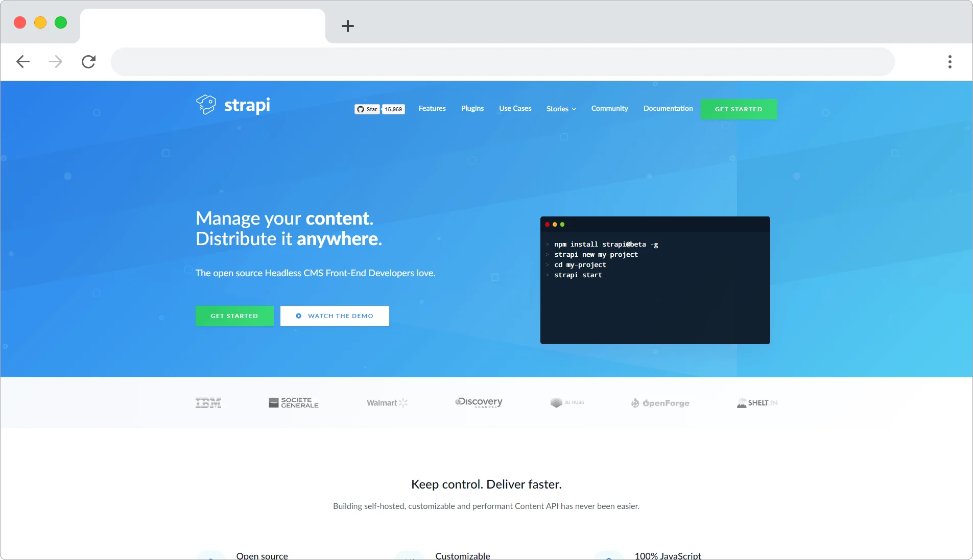Image resolution: width=973 pixels, height=560 pixels.
Task: Click the IBM logo
Action: pyautogui.click(x=208, y=403)
